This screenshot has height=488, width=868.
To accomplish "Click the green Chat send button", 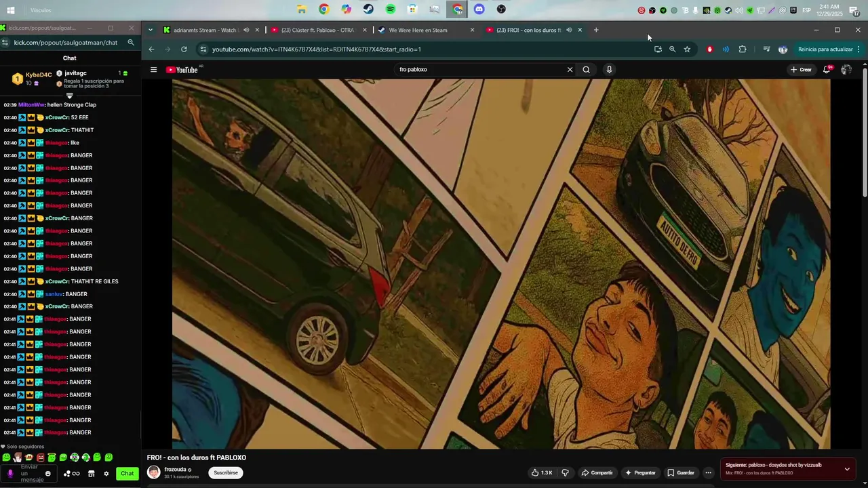I will [127, 474].
